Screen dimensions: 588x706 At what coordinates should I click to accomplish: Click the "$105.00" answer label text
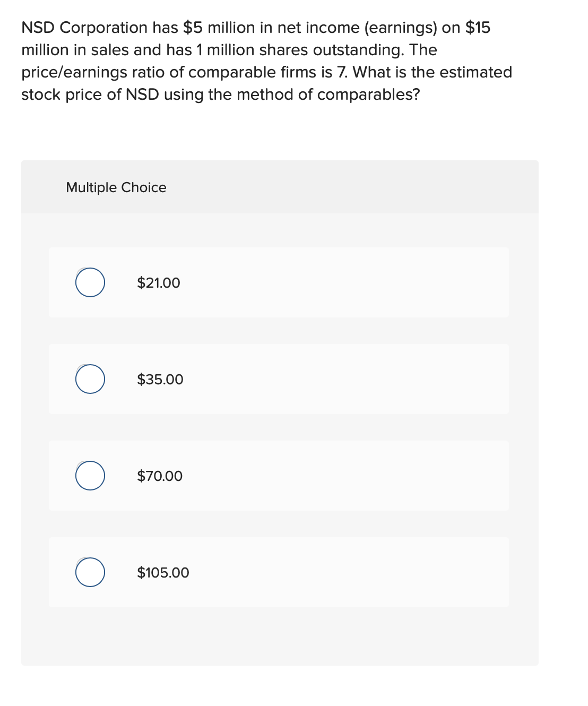coord(163,573)
